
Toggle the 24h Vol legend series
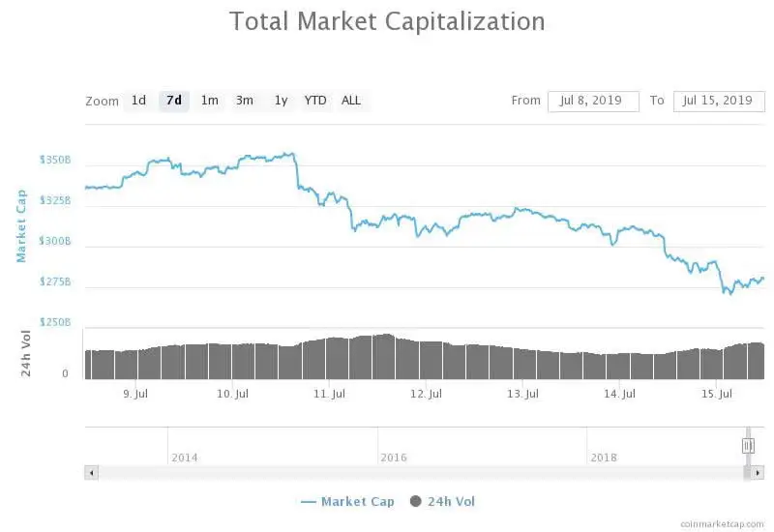coord(443,501)
